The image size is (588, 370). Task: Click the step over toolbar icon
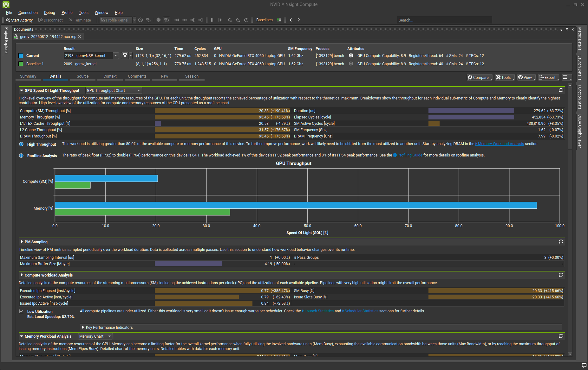[x=238, y=20]
